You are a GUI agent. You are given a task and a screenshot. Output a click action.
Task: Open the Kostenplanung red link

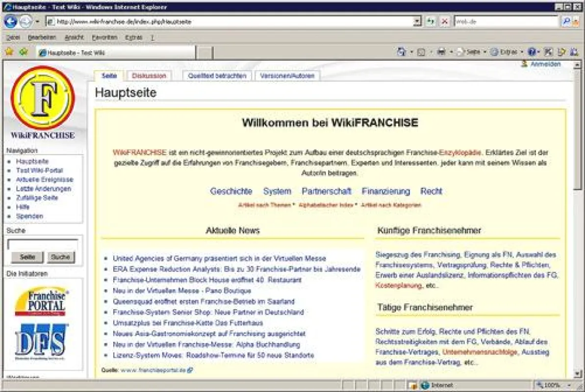pos(399,286)
